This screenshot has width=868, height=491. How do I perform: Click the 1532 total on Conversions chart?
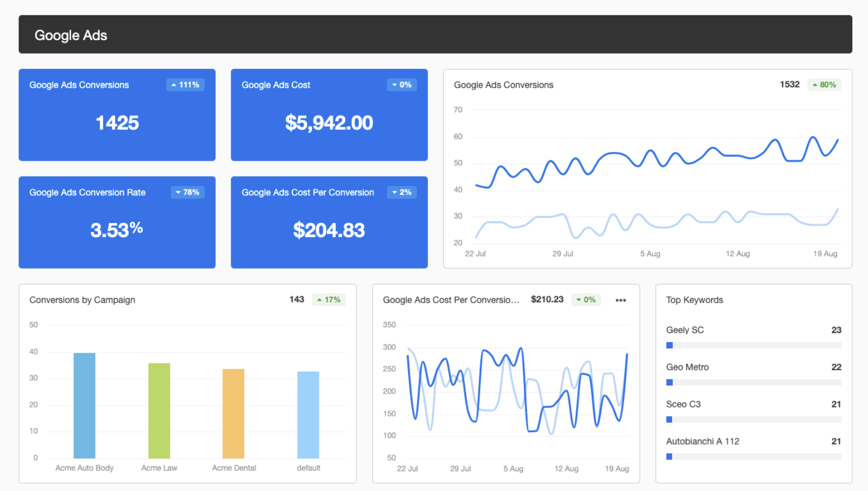click(790, 85)
